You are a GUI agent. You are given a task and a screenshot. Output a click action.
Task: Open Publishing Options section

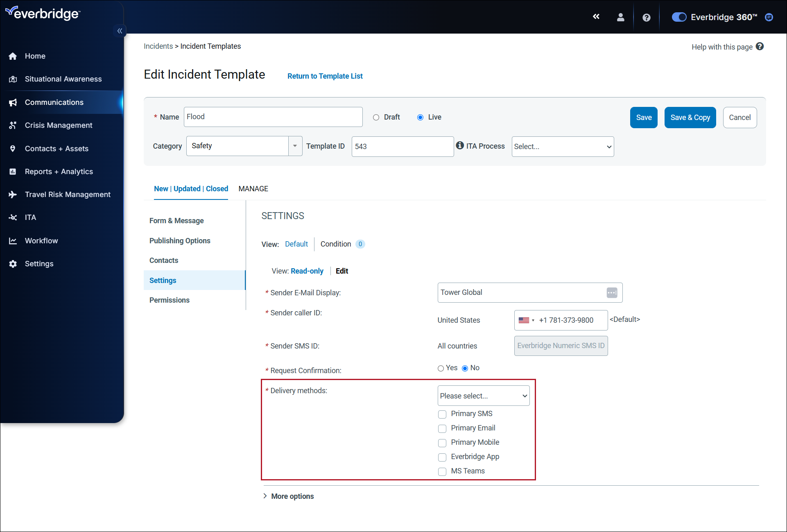click(x=180, y=241)
